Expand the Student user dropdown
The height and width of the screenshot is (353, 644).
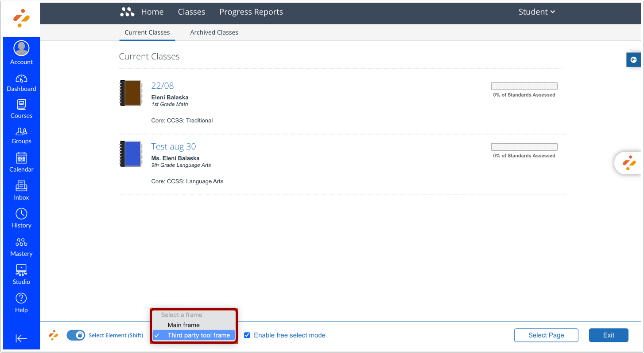pyautogui.click(x=537, y=12)
